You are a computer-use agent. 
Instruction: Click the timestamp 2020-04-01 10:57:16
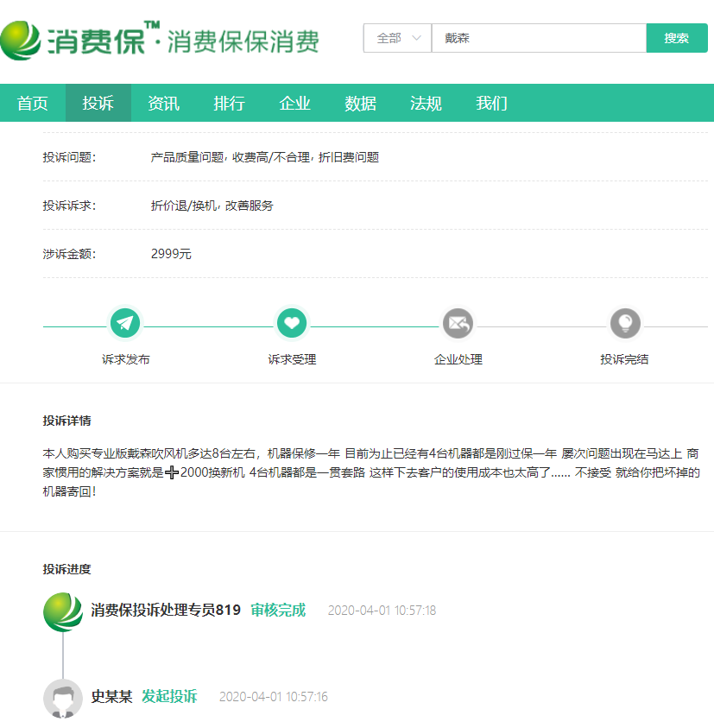tap(274, 697)
